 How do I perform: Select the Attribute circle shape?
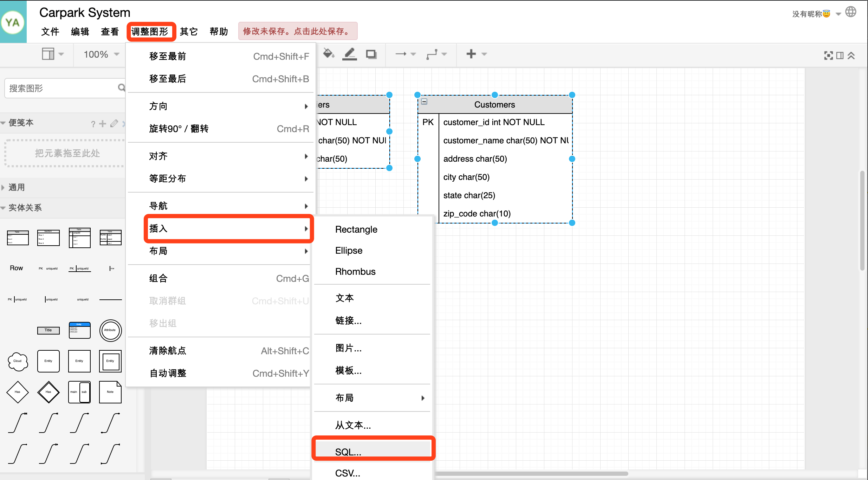(x=110, y=330)
